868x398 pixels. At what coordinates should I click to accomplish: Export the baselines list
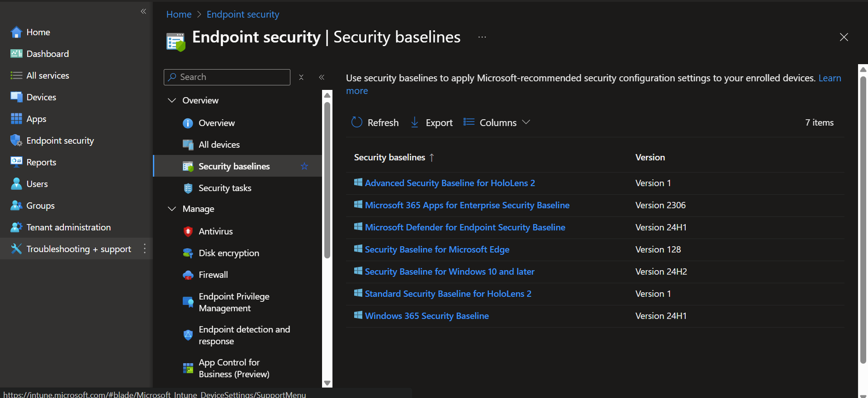[x=432, y=122]
